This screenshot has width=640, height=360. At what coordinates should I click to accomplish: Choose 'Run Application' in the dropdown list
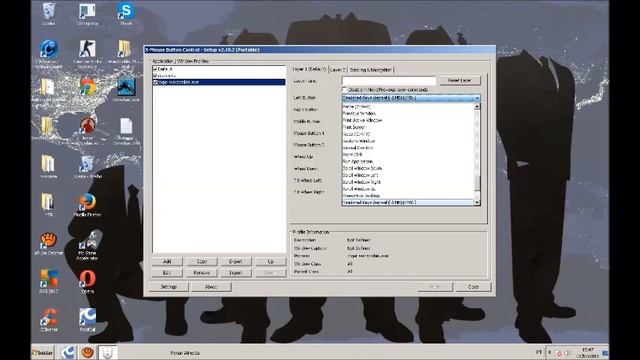coord(408,161)
